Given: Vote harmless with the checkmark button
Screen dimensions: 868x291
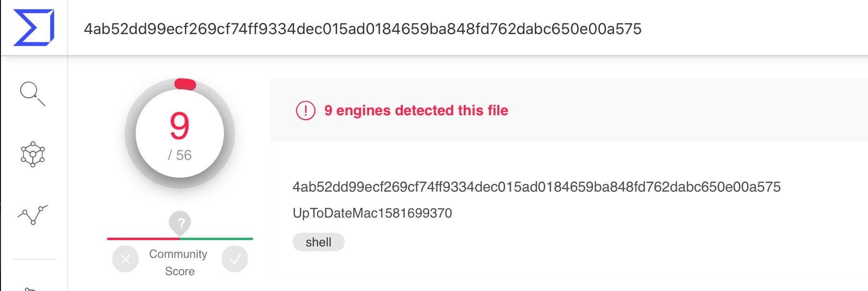Looking at the screenshot, I should 235,259.
